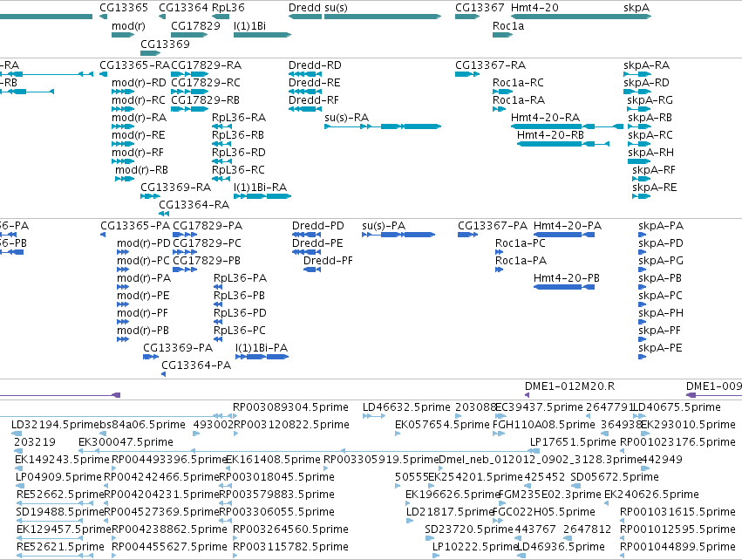Screen dimensions: 742x560
Task: Select the CG13367 gene label
Action: coord(480,8)
